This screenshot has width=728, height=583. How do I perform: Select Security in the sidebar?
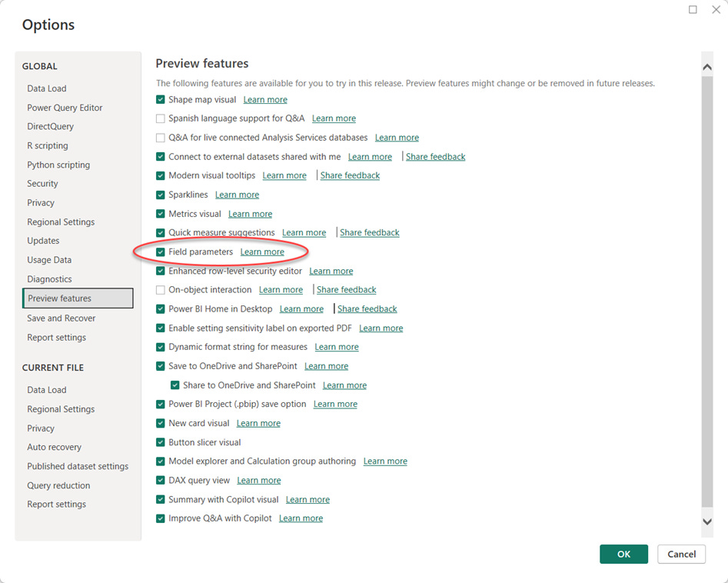42,184
